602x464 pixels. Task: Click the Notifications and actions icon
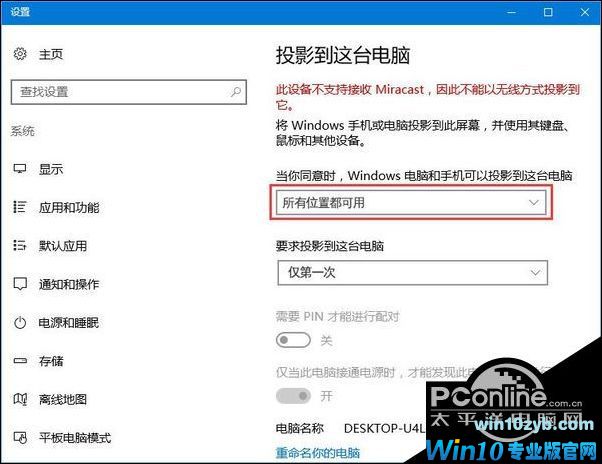point(20,284)
